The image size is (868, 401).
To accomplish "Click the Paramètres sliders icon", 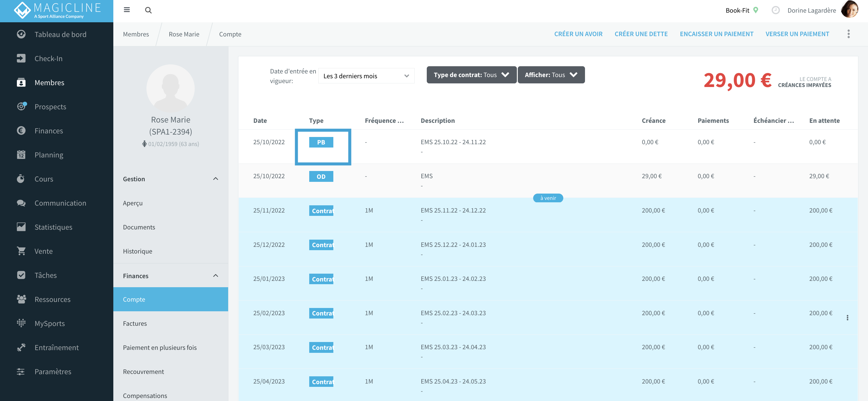I will click(21, 371).
